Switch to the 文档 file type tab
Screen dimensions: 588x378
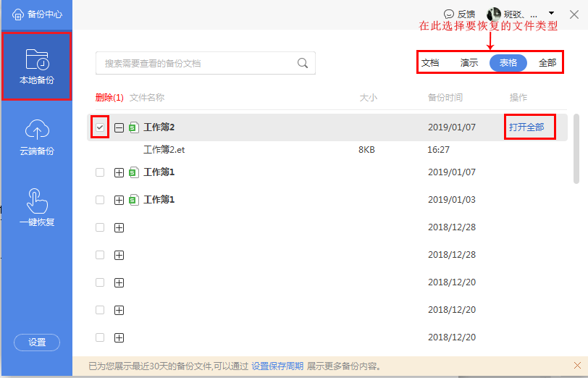click(430, 62)
